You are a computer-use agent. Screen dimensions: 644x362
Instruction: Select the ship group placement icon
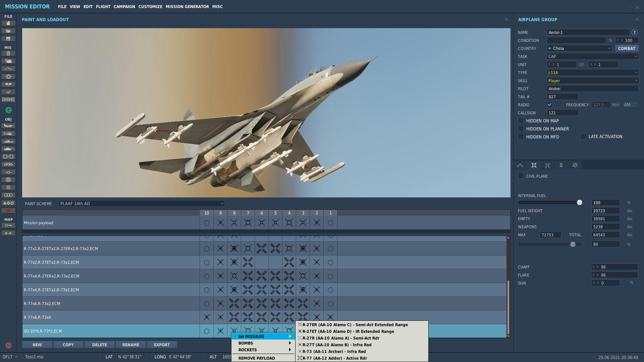pos(8,141)
